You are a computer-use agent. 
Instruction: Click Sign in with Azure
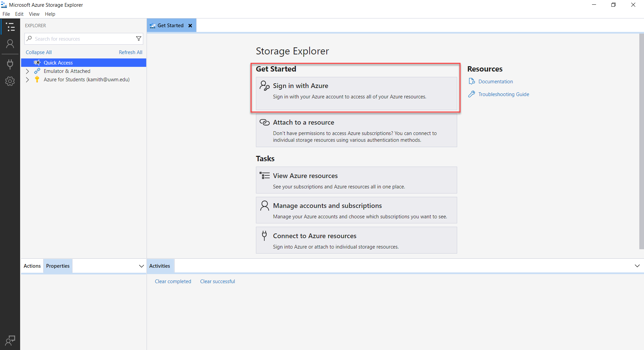356,91
